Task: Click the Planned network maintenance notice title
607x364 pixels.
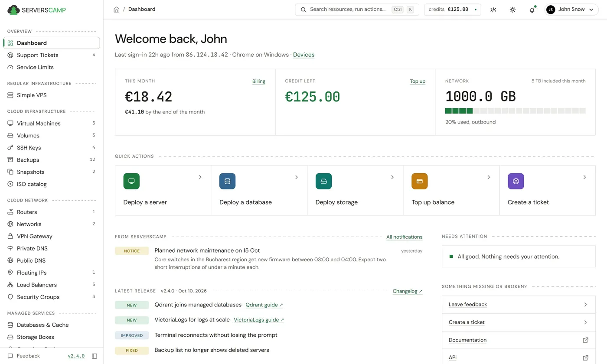Action: pos(207,250)
